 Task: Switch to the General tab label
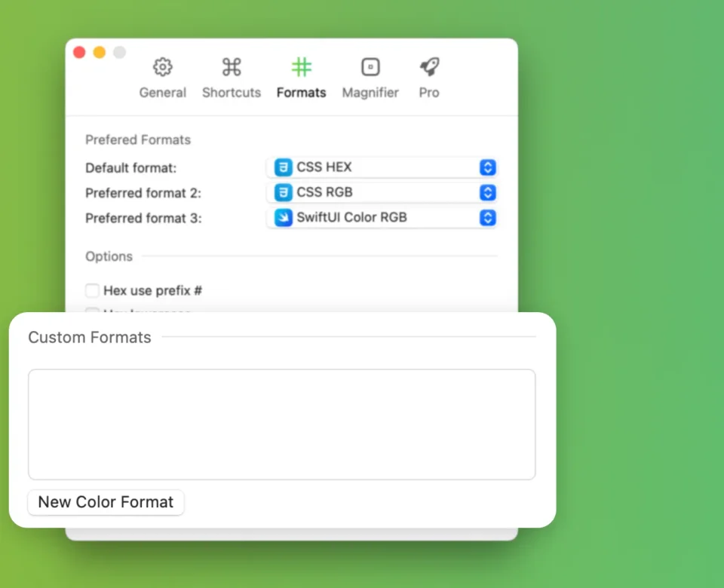pyautogui.click(x=163, y=93)
